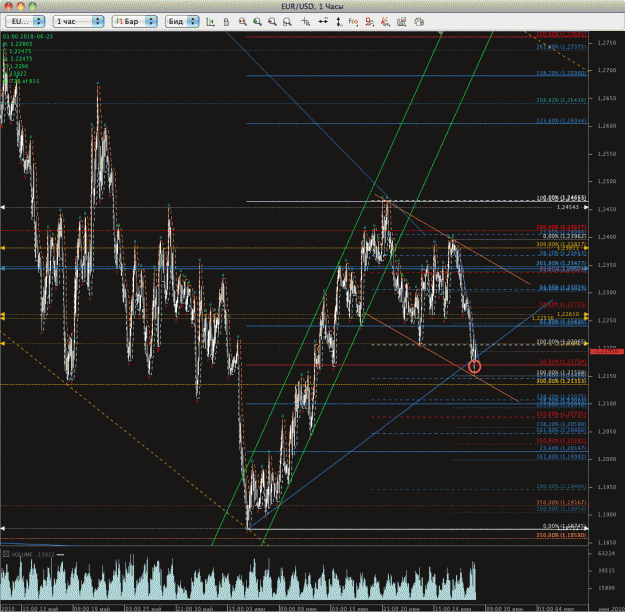
Task: Select the crosshair cursor tool
Action: 306,22
